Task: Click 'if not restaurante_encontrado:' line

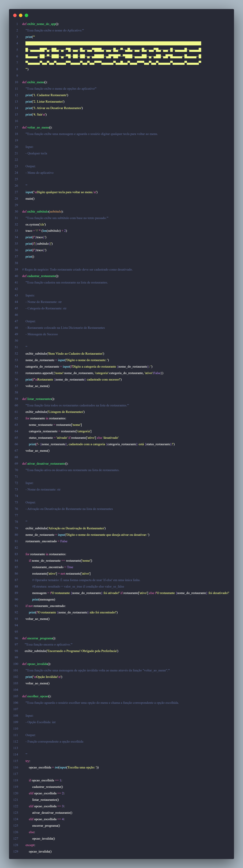Action: 46,606
